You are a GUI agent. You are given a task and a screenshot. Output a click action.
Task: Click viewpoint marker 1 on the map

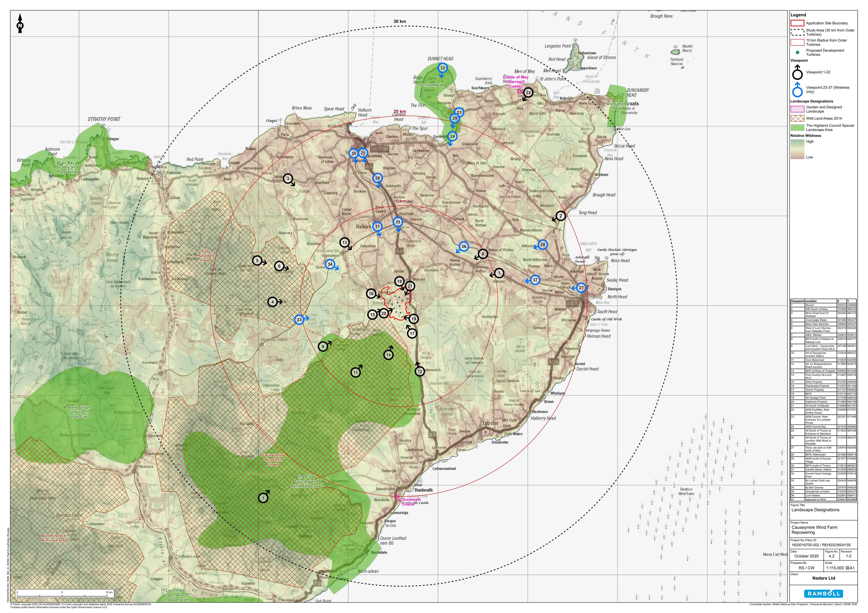click(263, 498)
